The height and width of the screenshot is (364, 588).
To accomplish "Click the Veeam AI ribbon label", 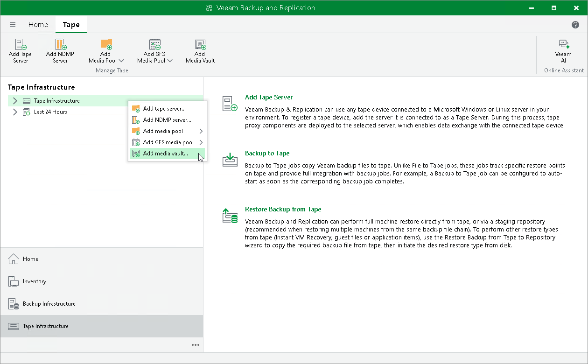I will [564, 57].
